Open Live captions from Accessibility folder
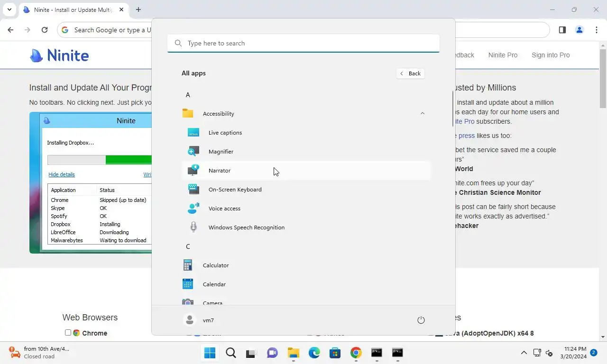 click(306, 132)
